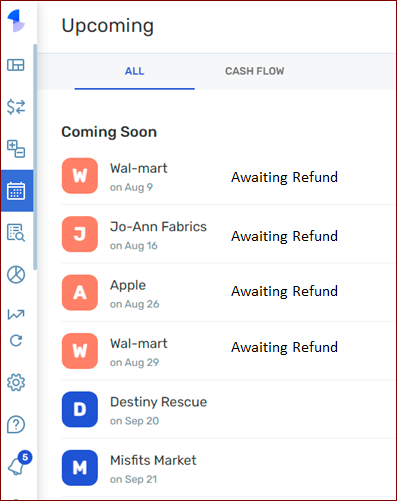
Task: Click the D avatar for Destiny Rescue
Action: (x=80, y=409)
